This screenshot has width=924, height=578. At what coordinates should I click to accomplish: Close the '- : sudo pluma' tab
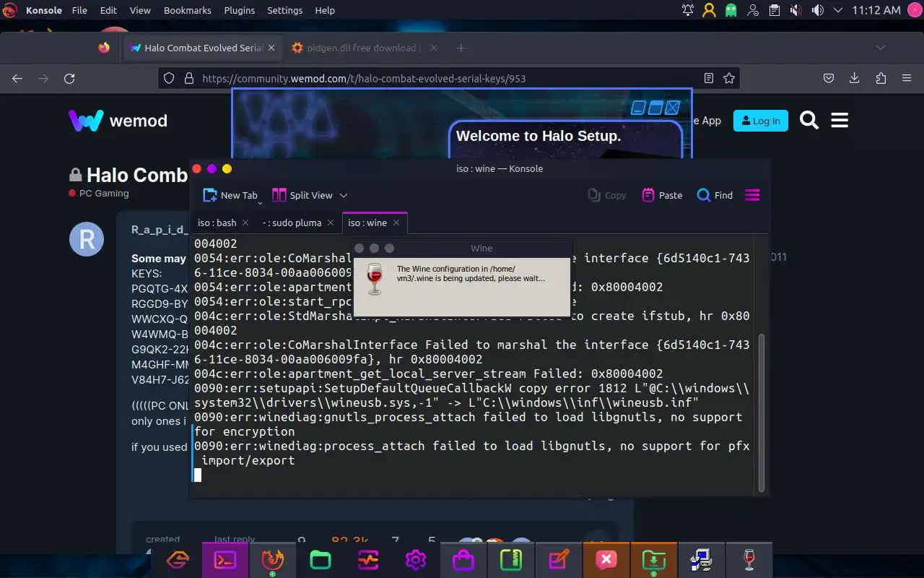pyautogui.click(x=330, y=223)
